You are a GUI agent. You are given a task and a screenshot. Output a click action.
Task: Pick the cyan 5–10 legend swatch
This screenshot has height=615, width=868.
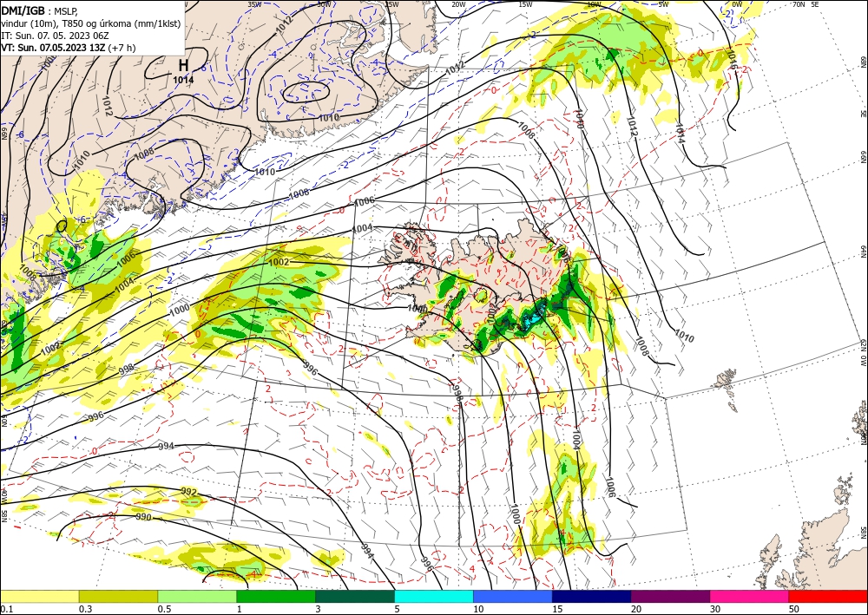pos(434,596)
